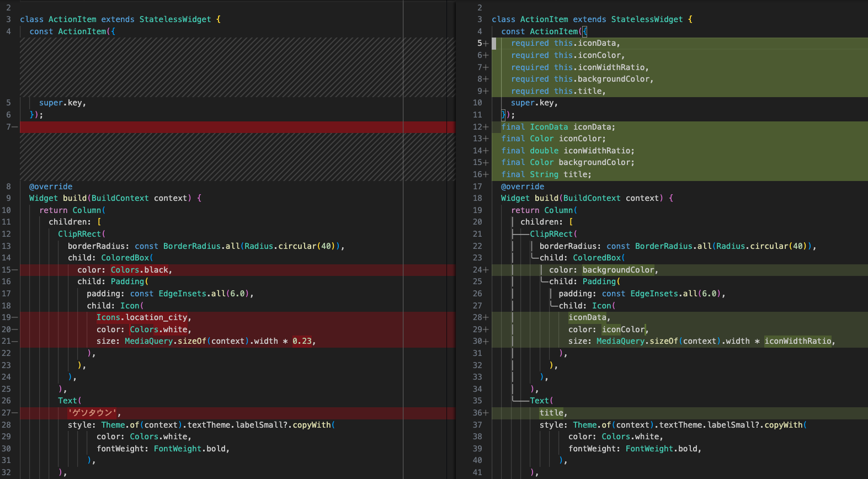Click the '0.23' value in the left pane

coord(302,341)
